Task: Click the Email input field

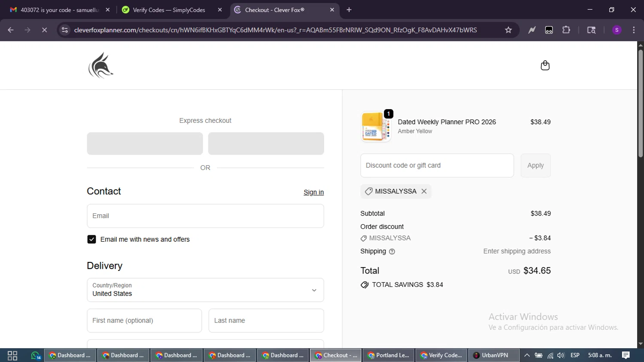Action: (x=205, y=216)
